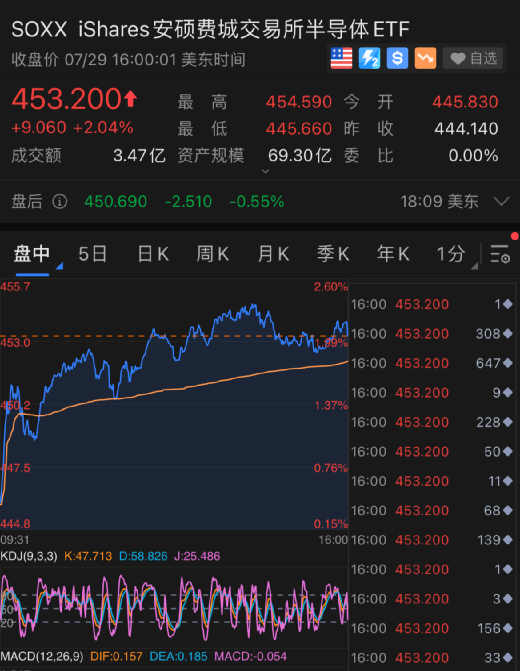Switch to the 年K chart tab
Screen dimensions: 520x671
(x=393, y=254)
